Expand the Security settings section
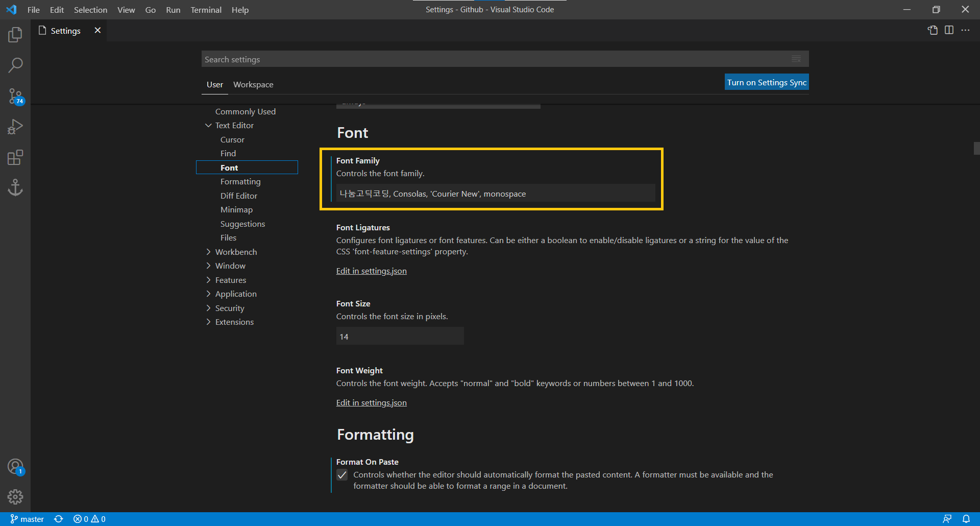Screen dimensions: 980x526 pos(208,308)
